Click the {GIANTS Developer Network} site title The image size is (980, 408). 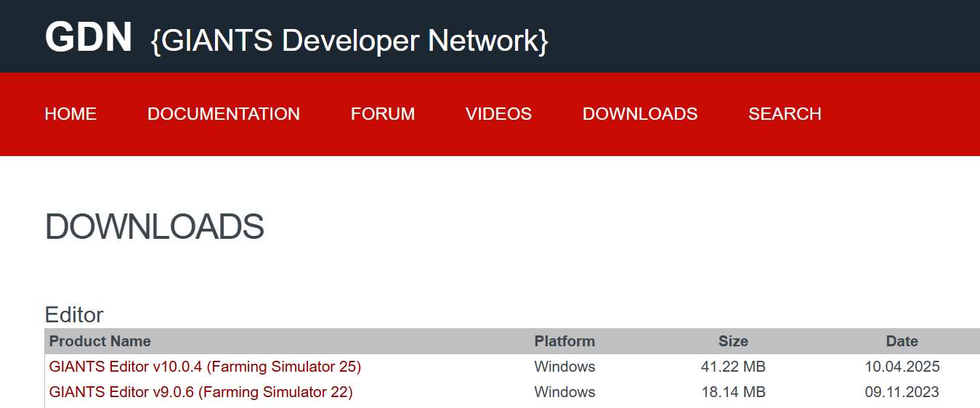click(349, 41)
